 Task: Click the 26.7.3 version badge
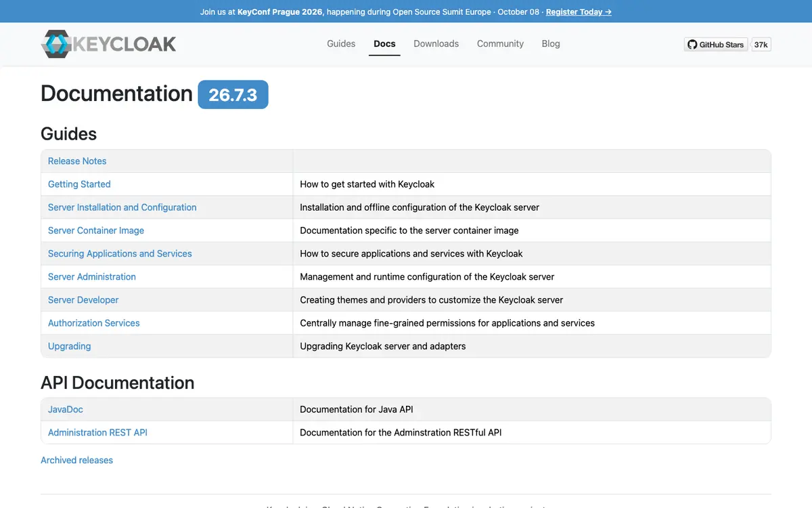pyautogui.click(x=233, y=95)
